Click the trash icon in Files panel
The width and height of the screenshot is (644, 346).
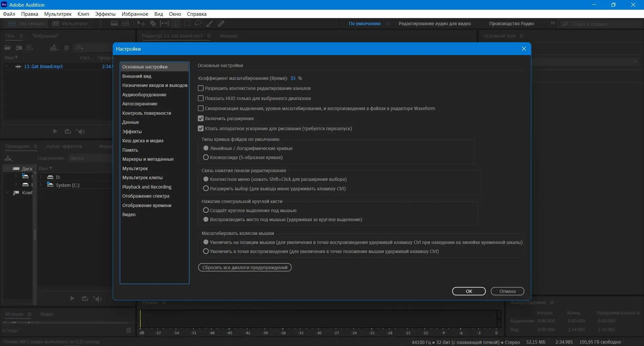tap(66, 48)
